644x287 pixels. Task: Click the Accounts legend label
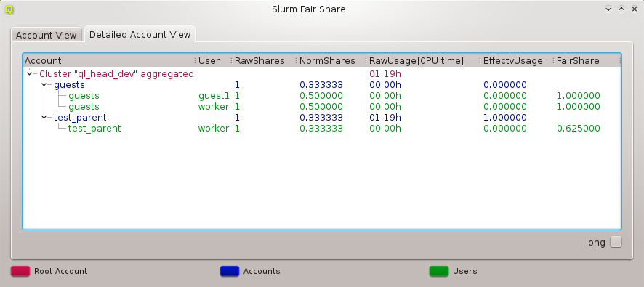[x=262, y=271]
